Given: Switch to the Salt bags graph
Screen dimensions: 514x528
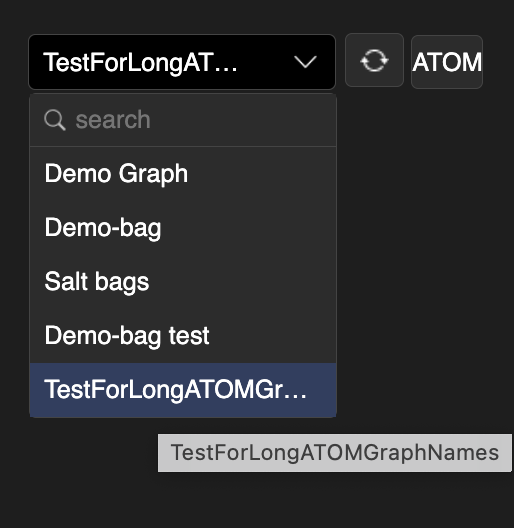Looking at the screenshot, I should click(183, 282).
